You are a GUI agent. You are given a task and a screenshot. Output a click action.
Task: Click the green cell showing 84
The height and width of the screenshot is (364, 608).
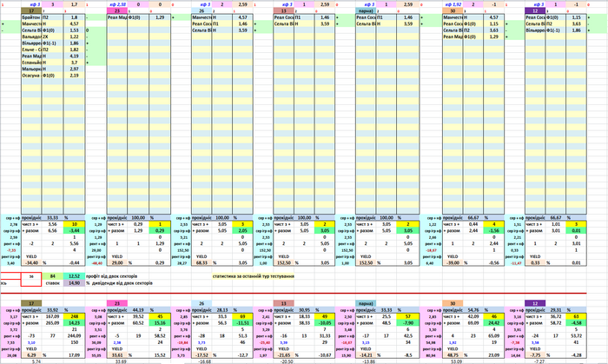pyautogui.click(x=53, y=276)
